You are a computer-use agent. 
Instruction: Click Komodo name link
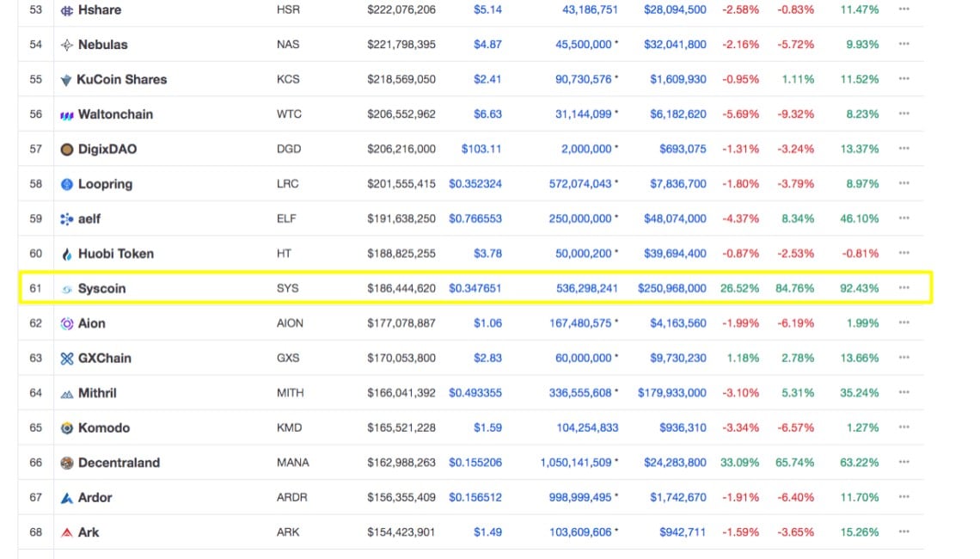[x=104, y=427]
